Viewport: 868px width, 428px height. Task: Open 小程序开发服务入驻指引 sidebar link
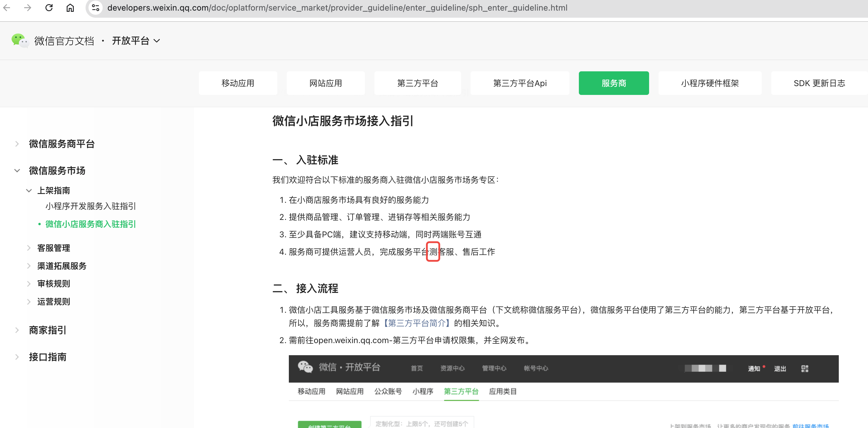[x=90, y=206]
